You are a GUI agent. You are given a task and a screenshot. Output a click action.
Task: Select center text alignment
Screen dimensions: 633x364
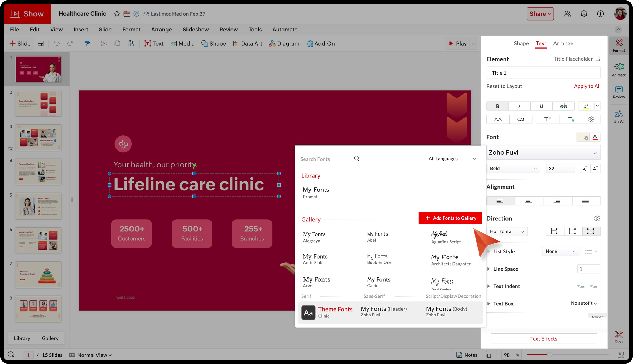(x=528, y=201)
